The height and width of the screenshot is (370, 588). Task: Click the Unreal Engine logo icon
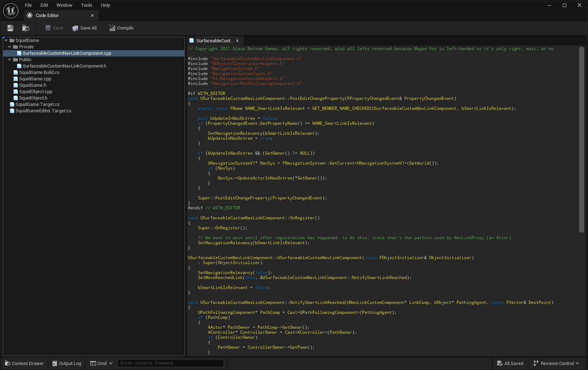click(11, 11)
